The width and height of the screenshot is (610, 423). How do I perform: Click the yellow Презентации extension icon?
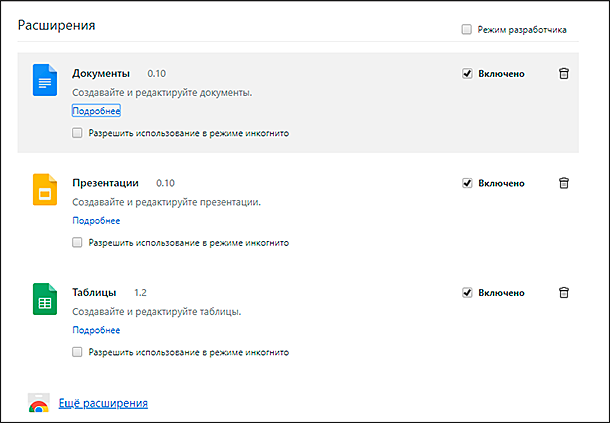click(45, 190)
